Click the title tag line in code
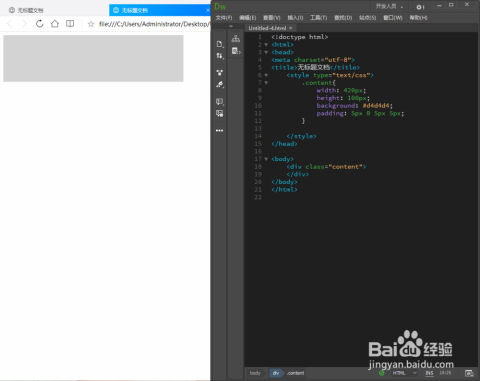This screenshot has width=480, height=381. coord(315,68)
